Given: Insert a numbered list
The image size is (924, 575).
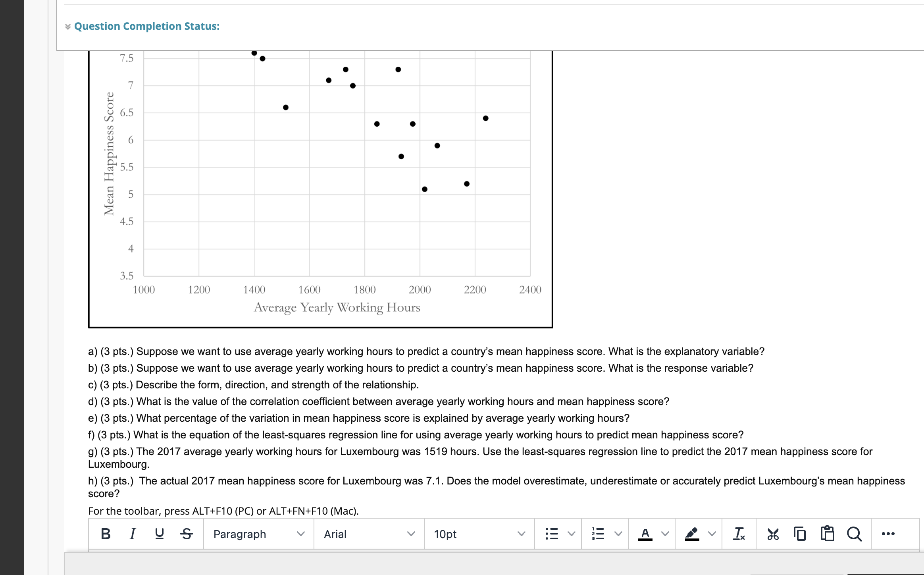Looking at the screenshot, I should pos(598,534).
